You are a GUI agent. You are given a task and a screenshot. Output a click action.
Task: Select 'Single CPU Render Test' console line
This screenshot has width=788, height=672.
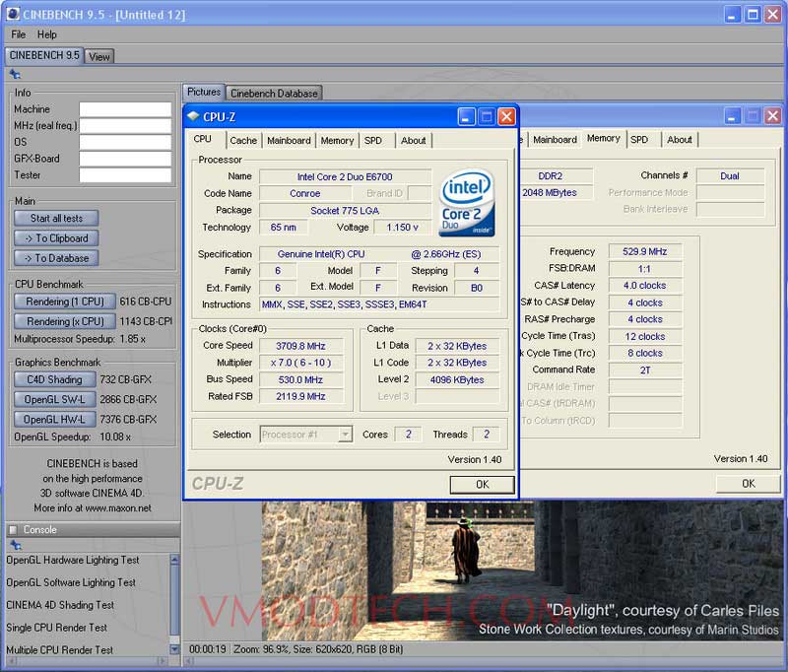click(x=57, y=628)
